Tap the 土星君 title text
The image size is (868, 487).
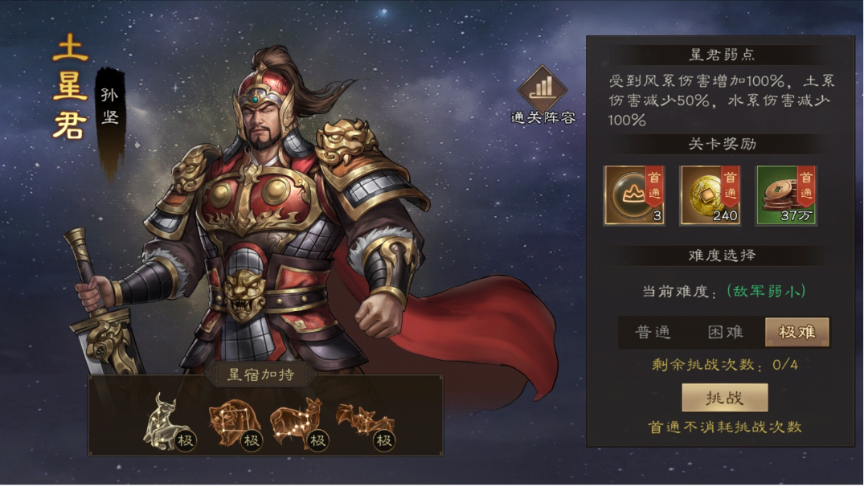click(70, 86)
